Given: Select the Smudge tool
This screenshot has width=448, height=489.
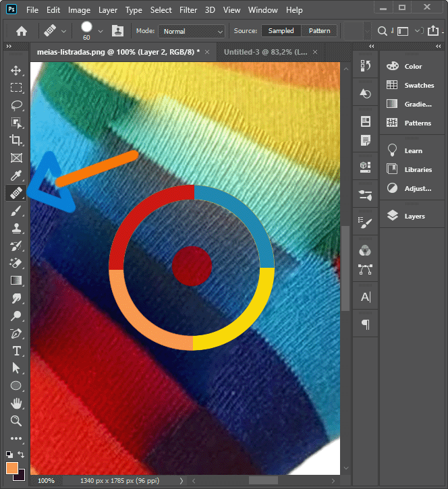Looking at the screenshot, I should [x=16, y=298].
